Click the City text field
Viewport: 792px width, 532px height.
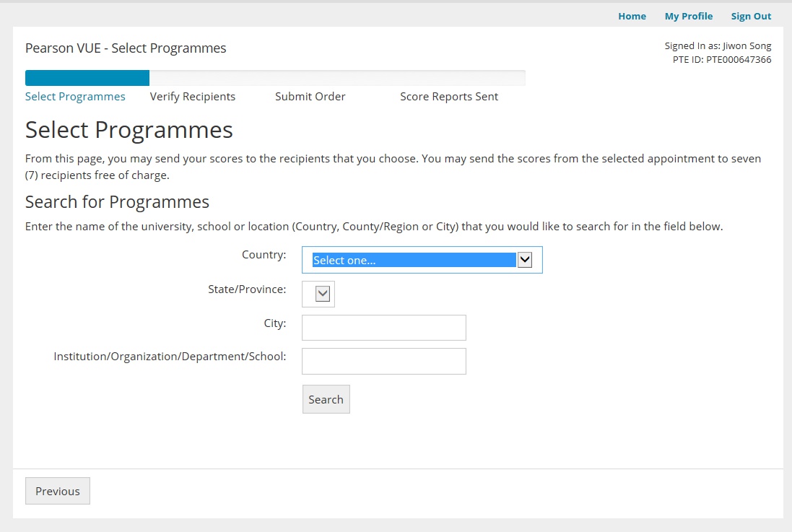(x=383, y=328)
